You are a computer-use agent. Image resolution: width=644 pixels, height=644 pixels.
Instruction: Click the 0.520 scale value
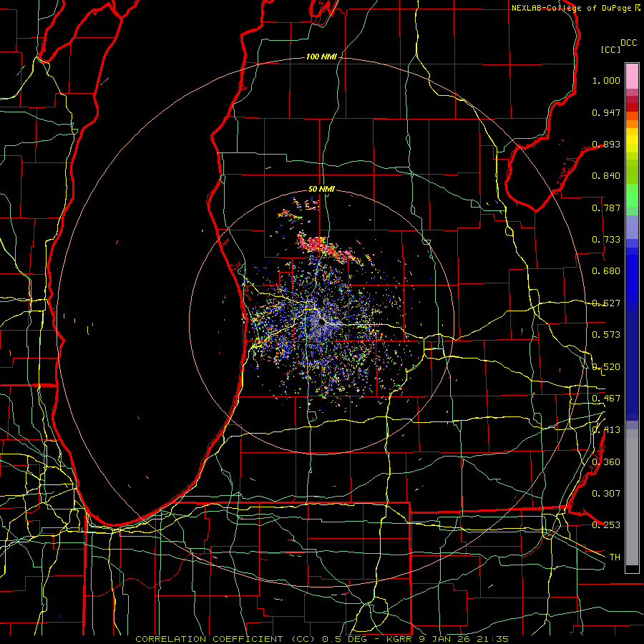[x=606, y=367]
